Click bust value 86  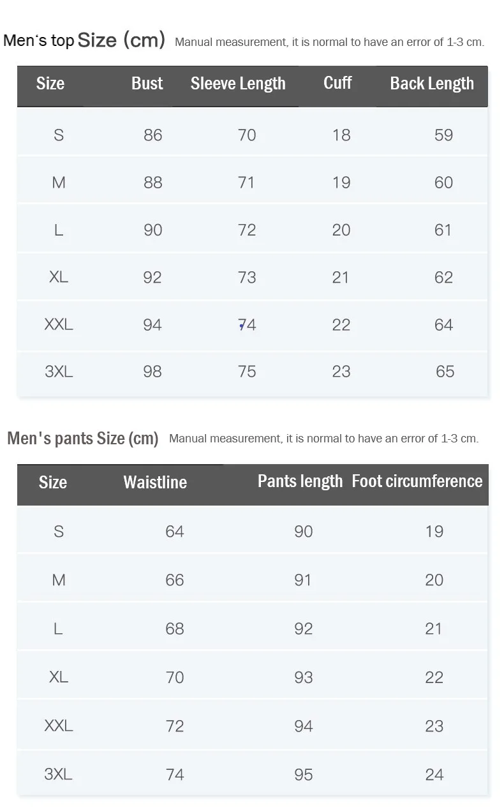point(152,135)
